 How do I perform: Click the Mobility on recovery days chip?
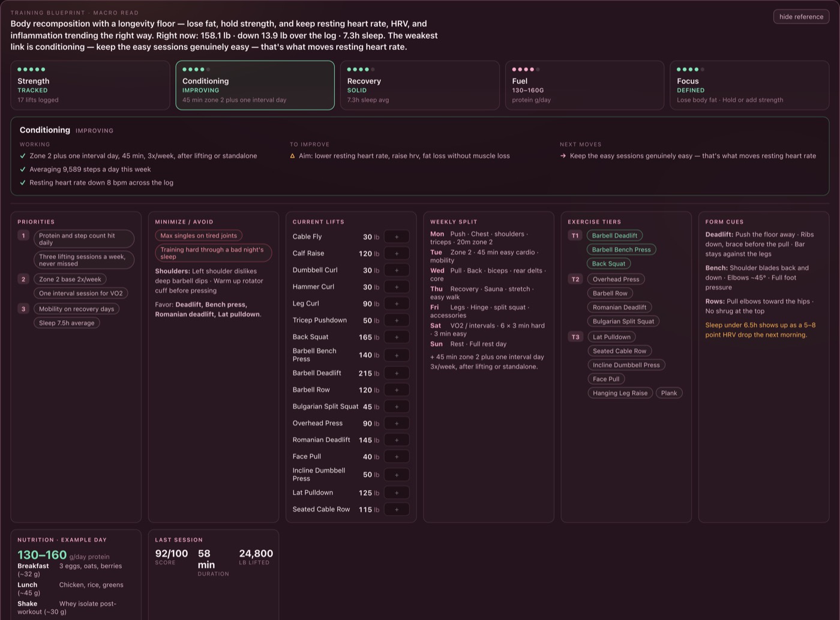pyautogui.click(x=76, y=309)
